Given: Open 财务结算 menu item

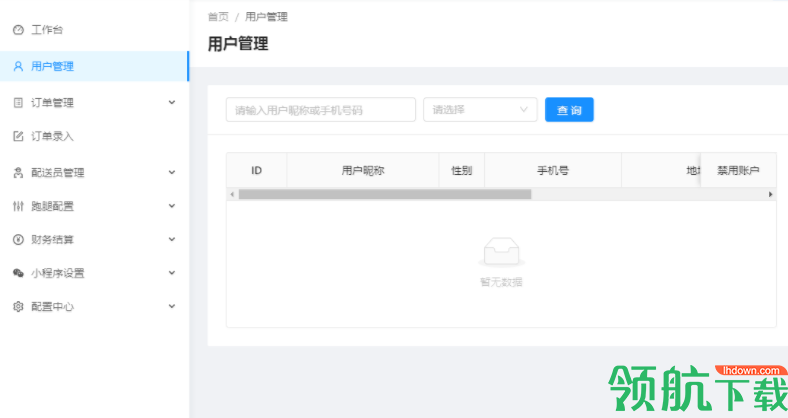Looking at the screenshot, I should 94,240.
